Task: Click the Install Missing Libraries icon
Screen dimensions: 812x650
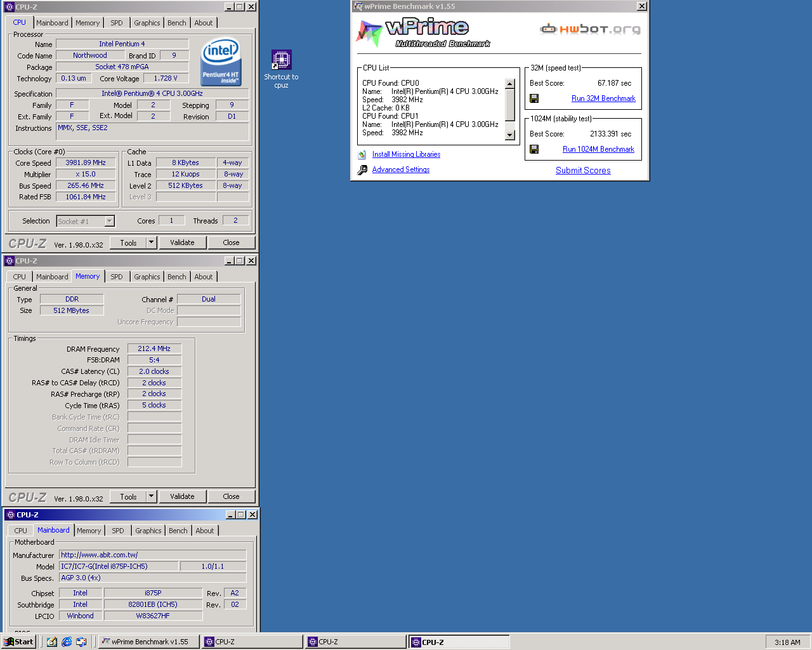Action: [x=362, y=154]
